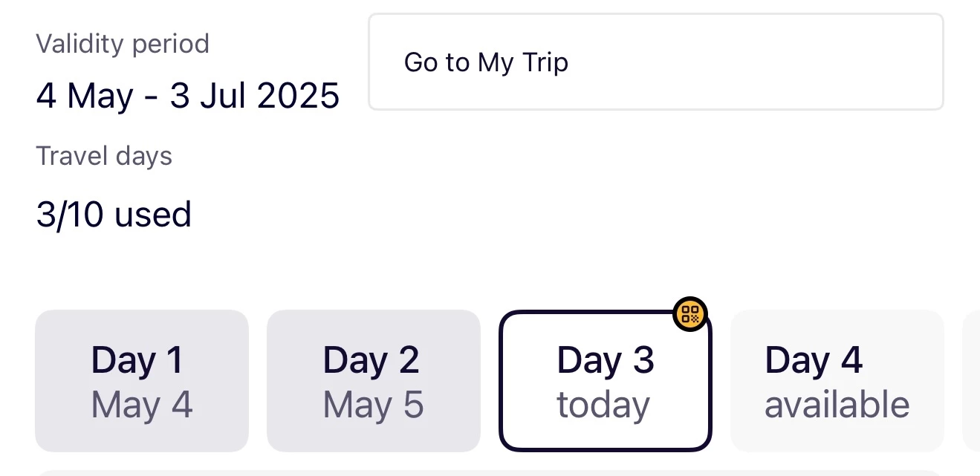Click the "Day 3" heading text
Screen dimensions: 980x476
point(605,360)
